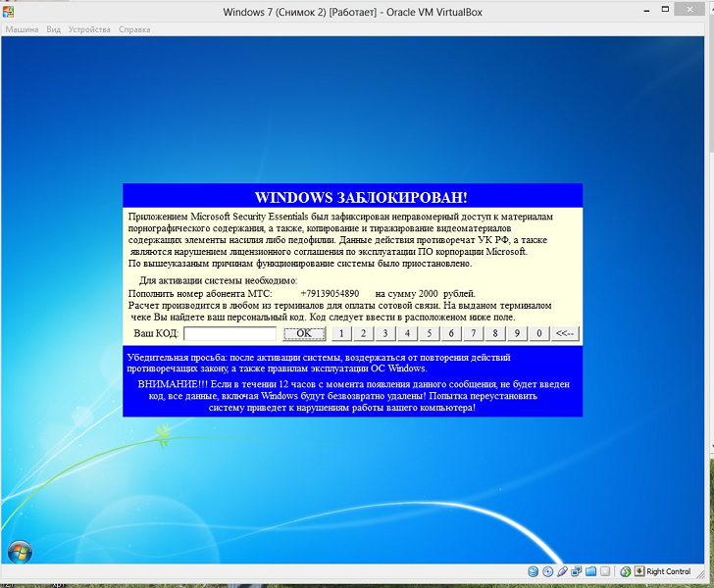Click keypad digit 4 button
The width and height of the screenshot is (714, 588).
pos(407,333)
